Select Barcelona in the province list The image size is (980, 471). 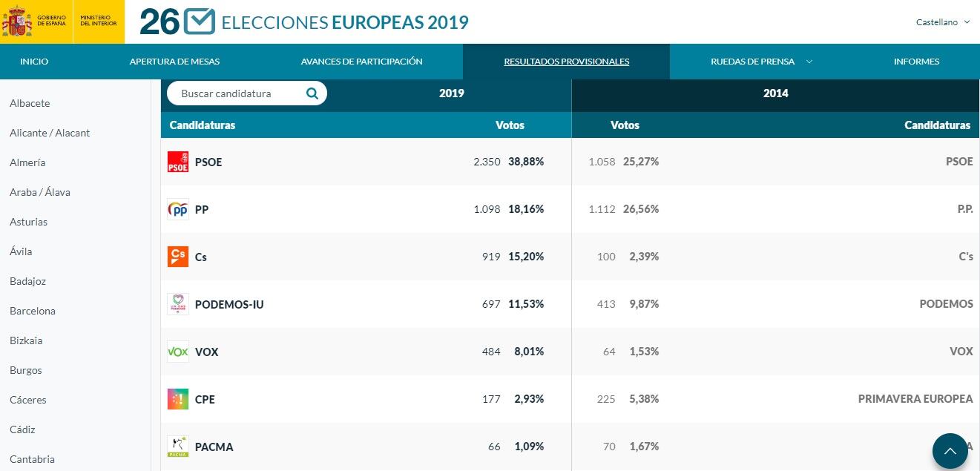pyautogui.click(x=33, y=311)
